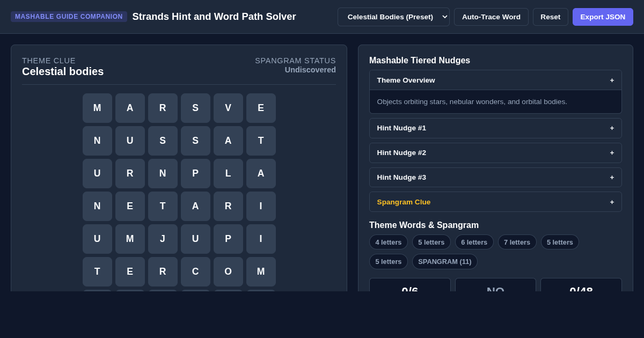Tap the P tile in the UMJUPI row
This screenshot has height=338, width=644.
228,239
